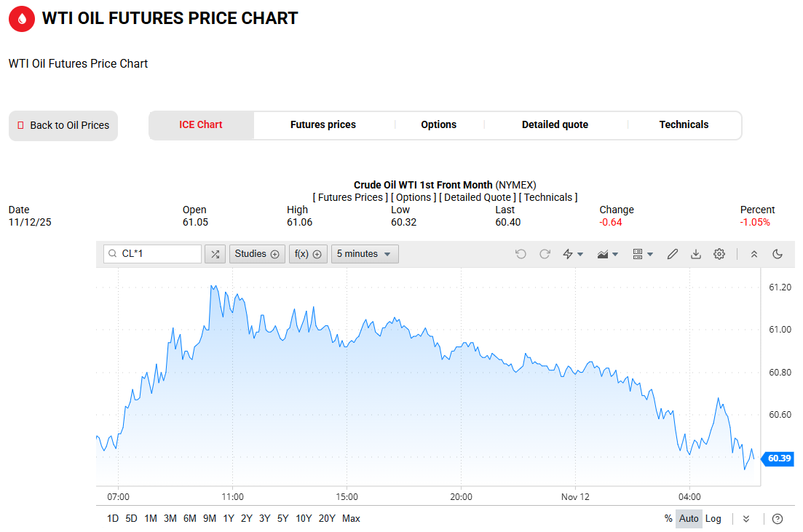Undo the last chart action
Viewport: 803px width, 532px height.
(x=521, y=254)
